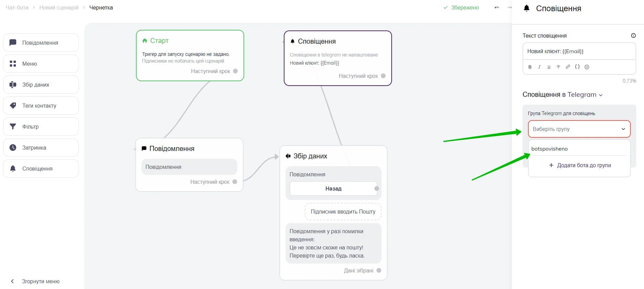Apply italic formatting to notification text
This screenshot has width=644, height=289.
pos(539,67)
